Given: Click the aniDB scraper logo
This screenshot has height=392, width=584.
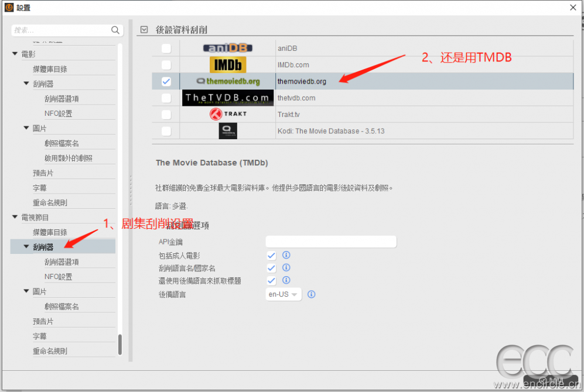Looking at the screenshot, I should pyautogui.click(x=227, y=48).
